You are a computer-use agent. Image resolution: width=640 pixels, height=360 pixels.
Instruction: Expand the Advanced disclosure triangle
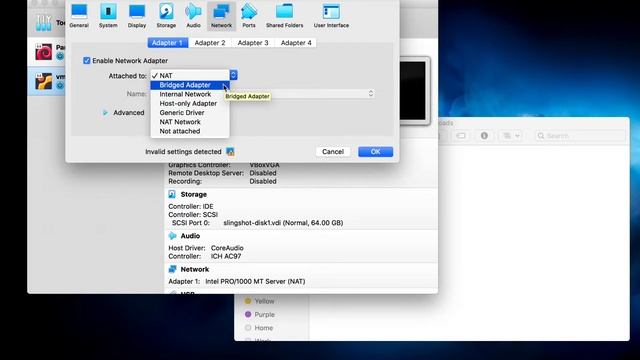point(105,113)
